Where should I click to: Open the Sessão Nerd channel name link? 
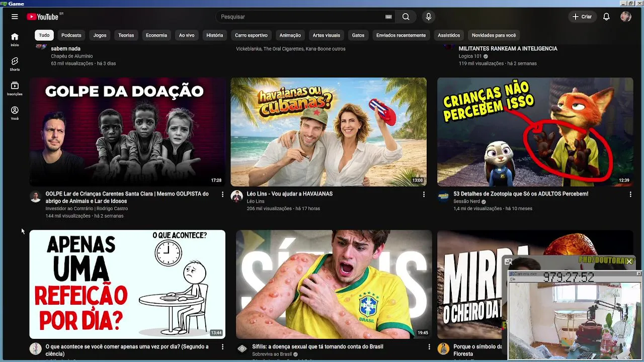click(467, 201)
